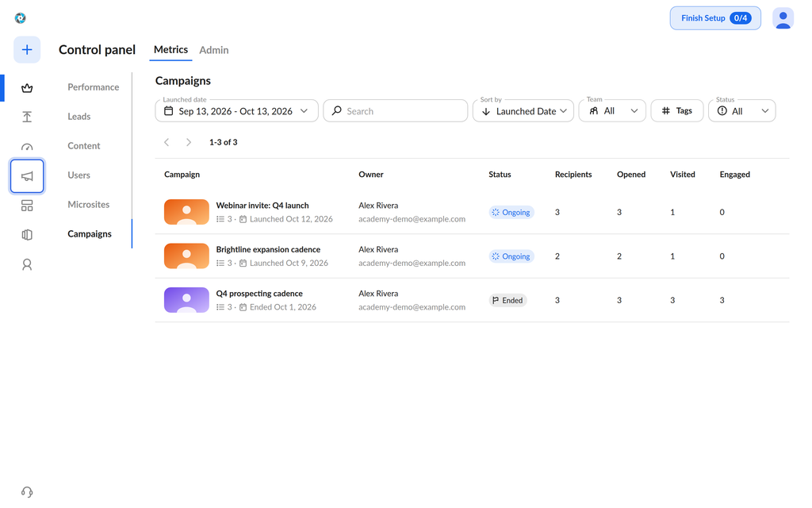The image size is (812, 508).
Task: Open the headset support icon
Action: point(27,491)
